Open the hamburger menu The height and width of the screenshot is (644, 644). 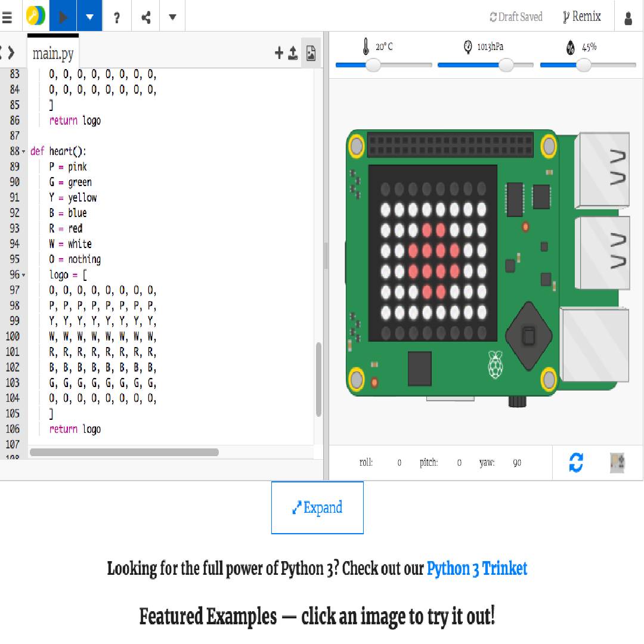[x=7, y=17]
